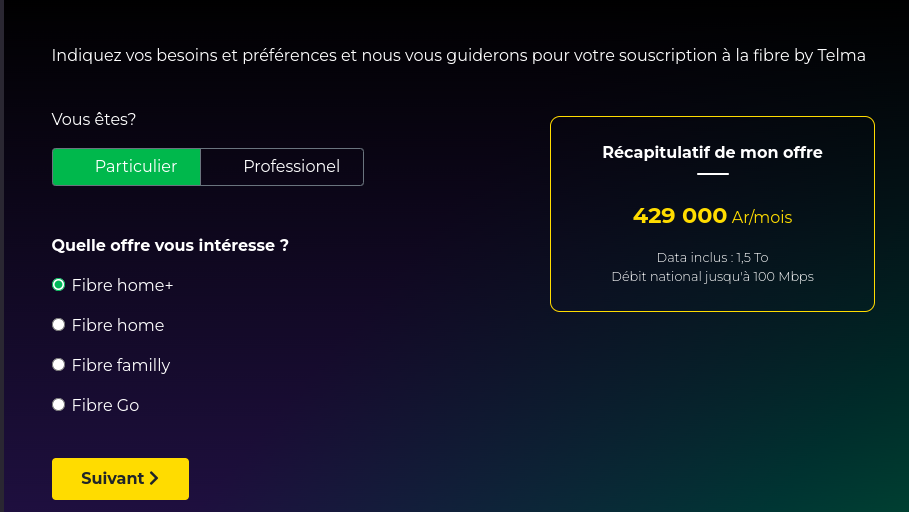Viewport: 909px width, 512px height.
Task: Click the chevron arrow inside Suivant
Action: coord(154,479)
